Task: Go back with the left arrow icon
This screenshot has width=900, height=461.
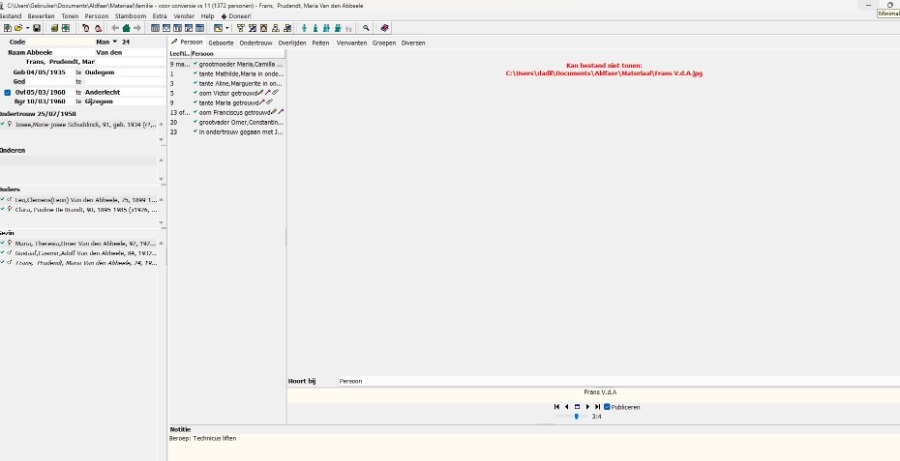Action: [115, 28]
